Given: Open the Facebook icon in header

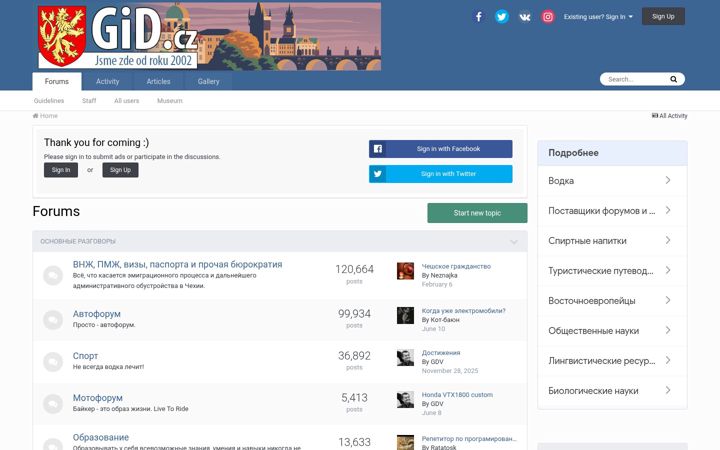Looking at the screenshot, I should [478, 17].
